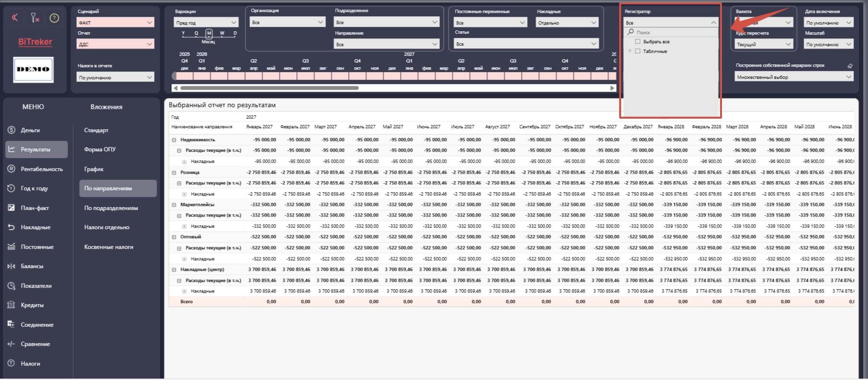The height and width of the screenshot is (380, 868).
Task: Collapse the sidebar with the double-chevron icon
Action: [15, 18]
